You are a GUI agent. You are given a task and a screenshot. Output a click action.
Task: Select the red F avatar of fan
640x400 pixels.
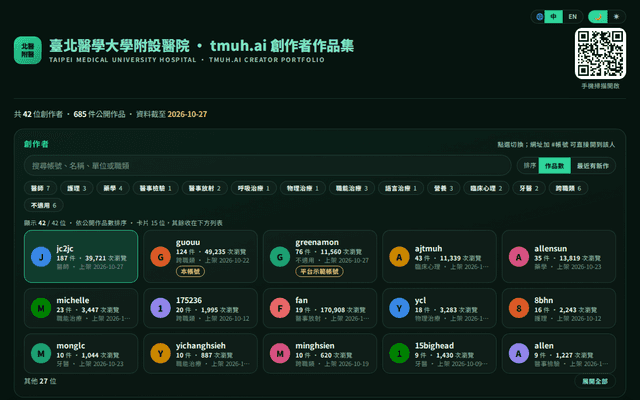point(280,308)
